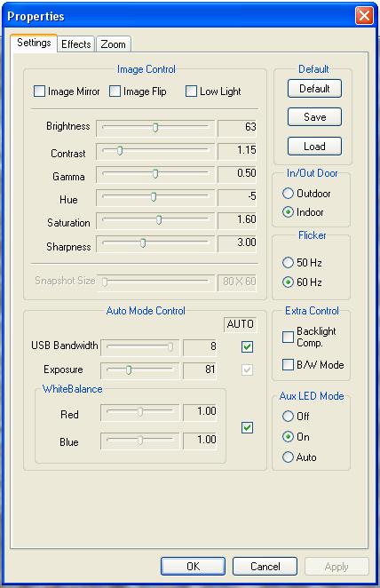Click the USB Bandwidth slider thumb
Image resolution: width=380 pixels, height=588 pixels.
170,347
